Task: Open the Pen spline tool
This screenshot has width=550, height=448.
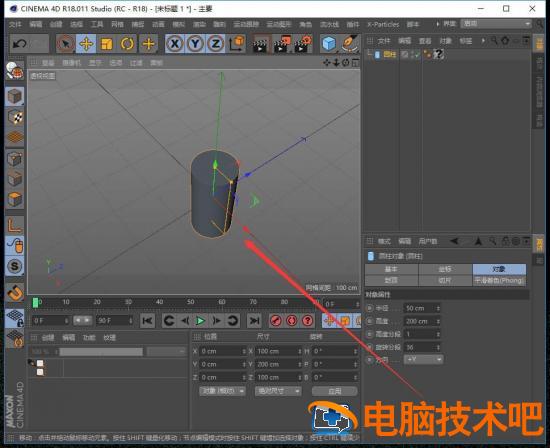Action: pyautogui.click(x=350, y=44)
